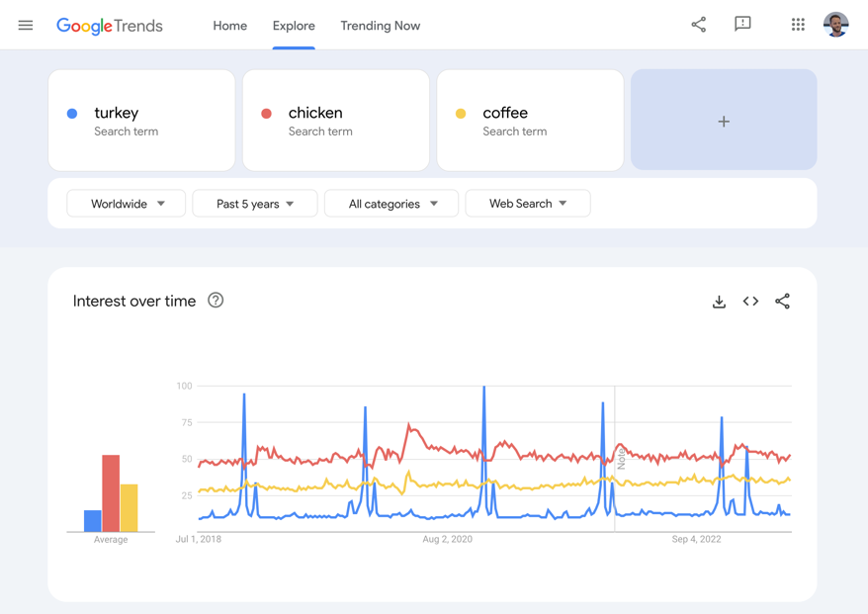Navigate to the Home tab
868x614 pixels.
coord(229,26)
